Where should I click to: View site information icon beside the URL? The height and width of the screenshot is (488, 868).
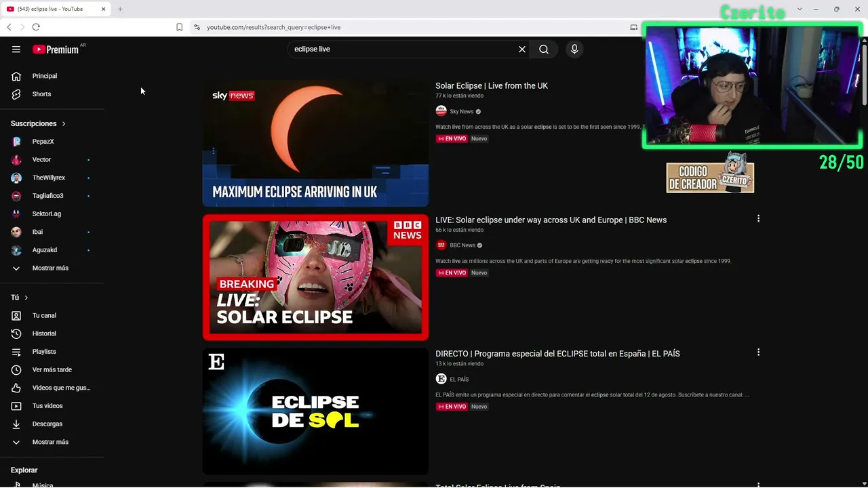coord(197,27)
